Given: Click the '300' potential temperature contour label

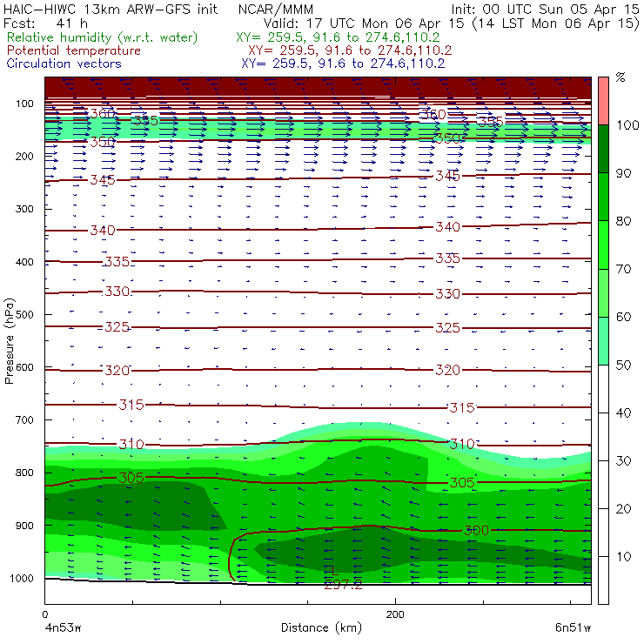Looking at the screenshot, I should click(x=476, y=531).
